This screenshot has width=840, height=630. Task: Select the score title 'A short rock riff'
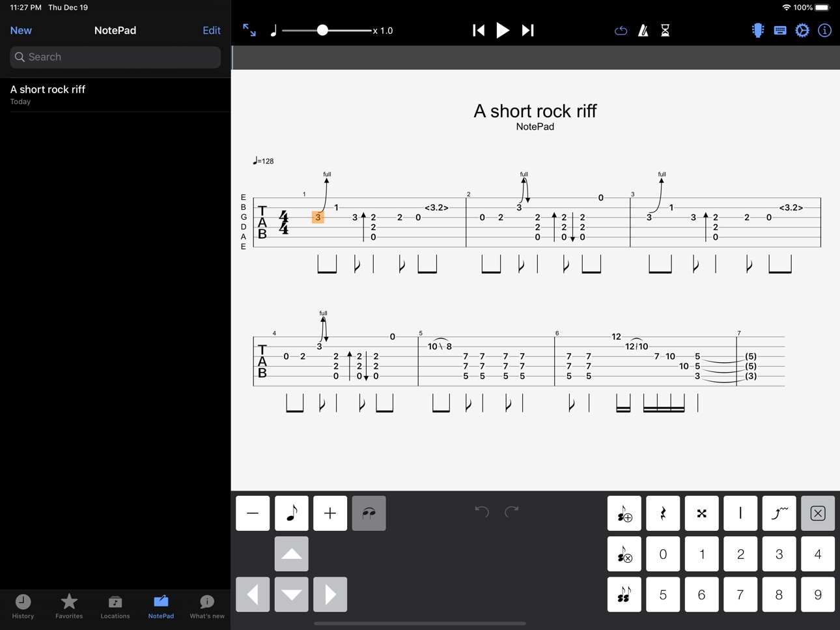[x=535, y=111]
